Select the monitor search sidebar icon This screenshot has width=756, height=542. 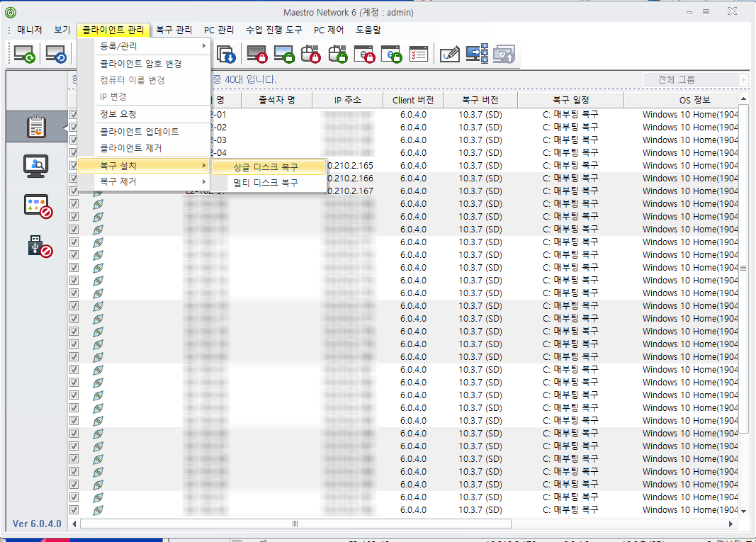click(x=36, y=166)
